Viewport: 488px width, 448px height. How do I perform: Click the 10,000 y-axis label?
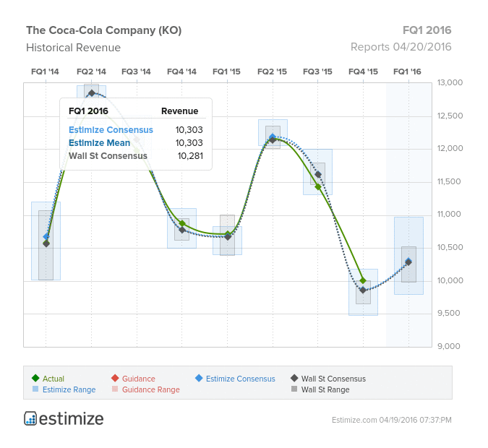pyautogui.click(x=450, y=280)
